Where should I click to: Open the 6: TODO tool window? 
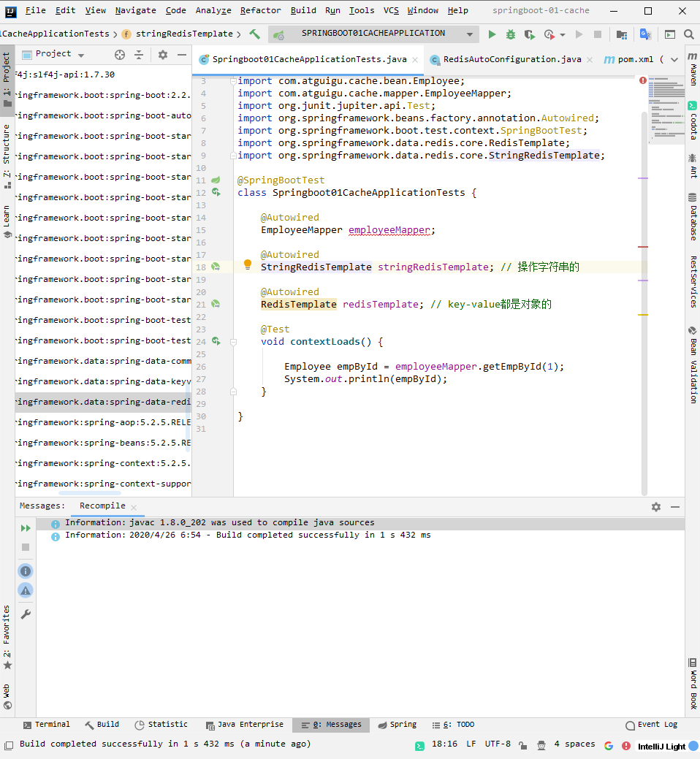pos(454,725)
